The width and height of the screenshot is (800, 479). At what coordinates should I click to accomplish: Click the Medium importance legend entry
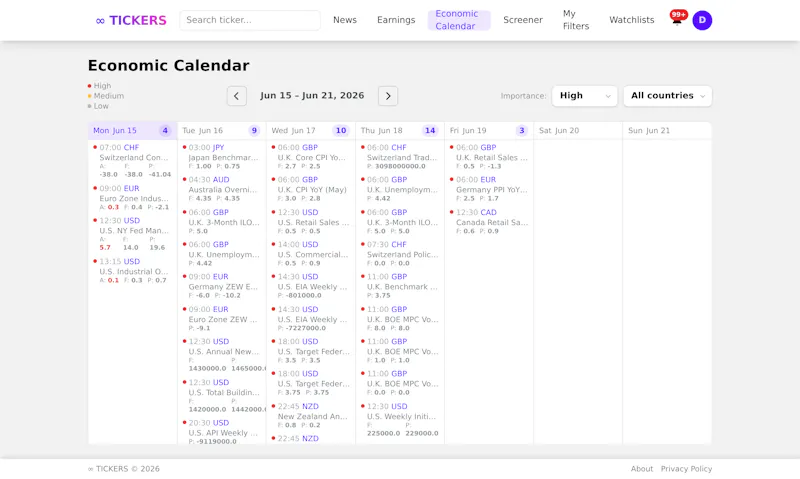pyautogui.click(x=106, y=96)
